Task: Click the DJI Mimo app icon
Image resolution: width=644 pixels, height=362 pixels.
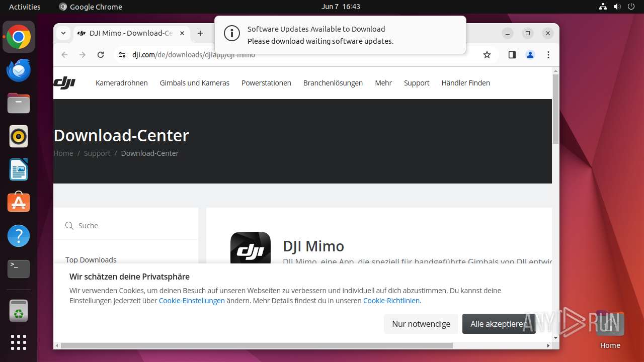Action: click(x=251, y=247)
